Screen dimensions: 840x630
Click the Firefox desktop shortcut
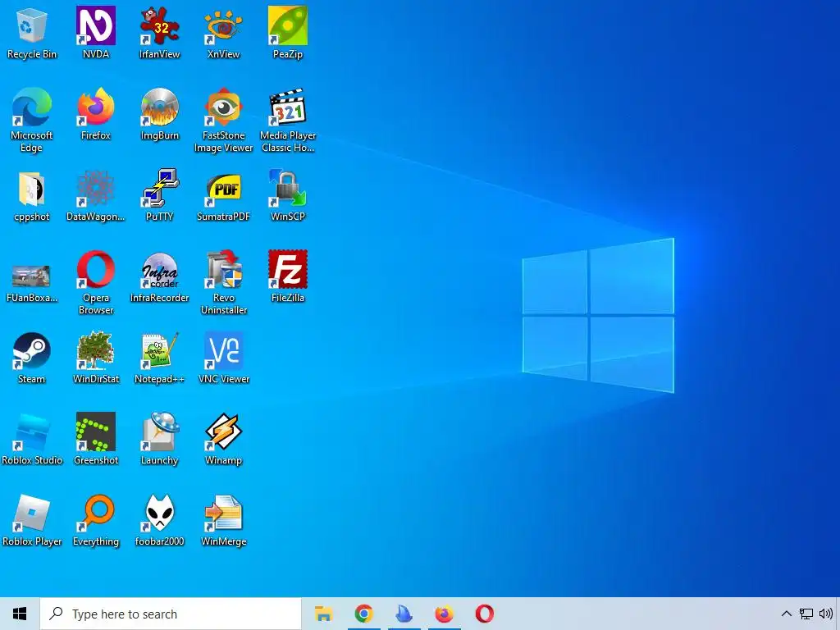tap(96, 115)
